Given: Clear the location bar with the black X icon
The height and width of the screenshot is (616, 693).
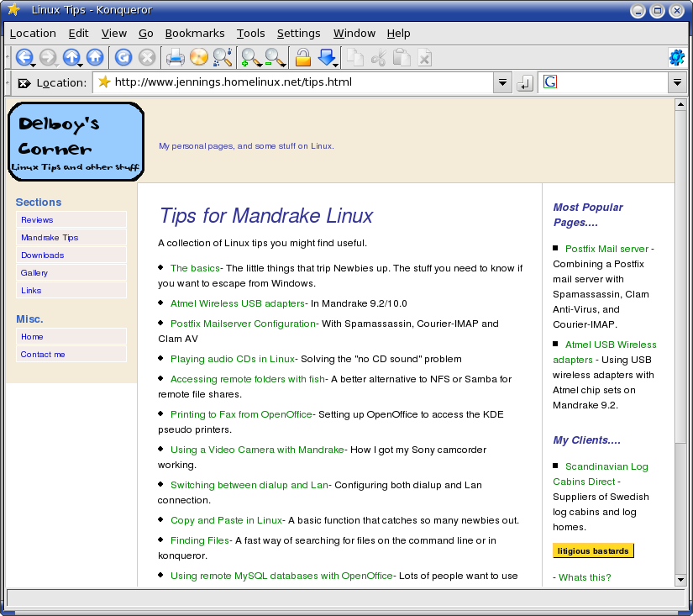Looking at the screenshot, I should [24, 83].
